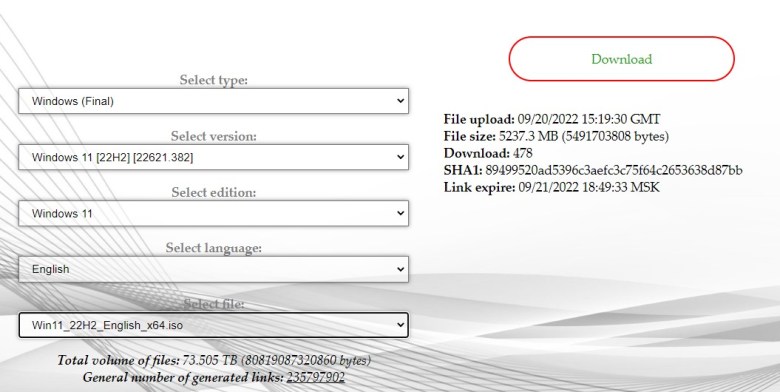Click the SHA1 hash value text
The height and width of the screenshot is (392, 780).
point(614,171)
